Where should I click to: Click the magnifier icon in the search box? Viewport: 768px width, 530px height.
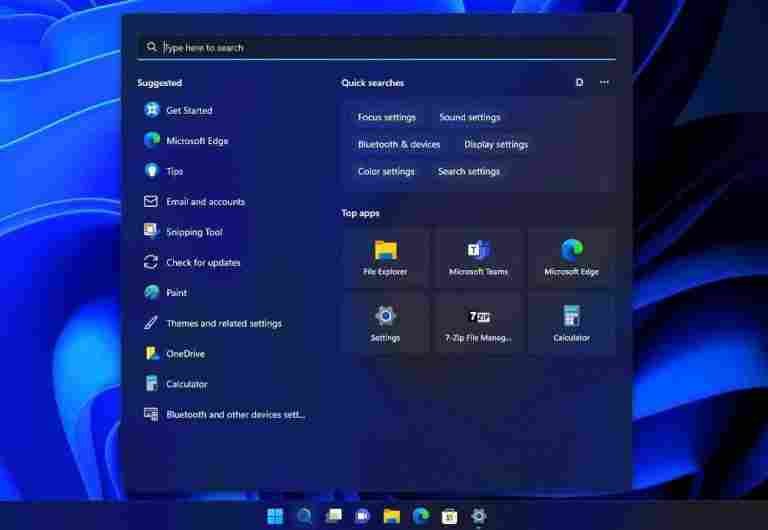(x=151, y=47)
